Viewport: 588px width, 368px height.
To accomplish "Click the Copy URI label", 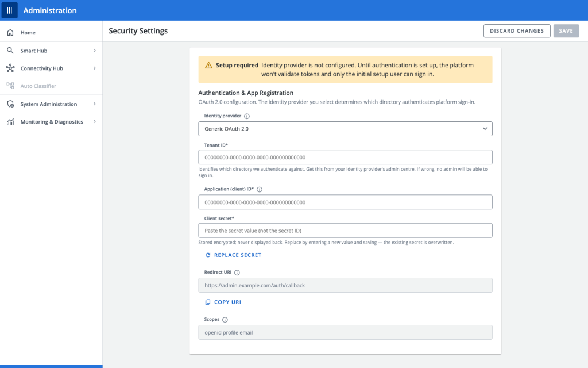I will [227, 302].
